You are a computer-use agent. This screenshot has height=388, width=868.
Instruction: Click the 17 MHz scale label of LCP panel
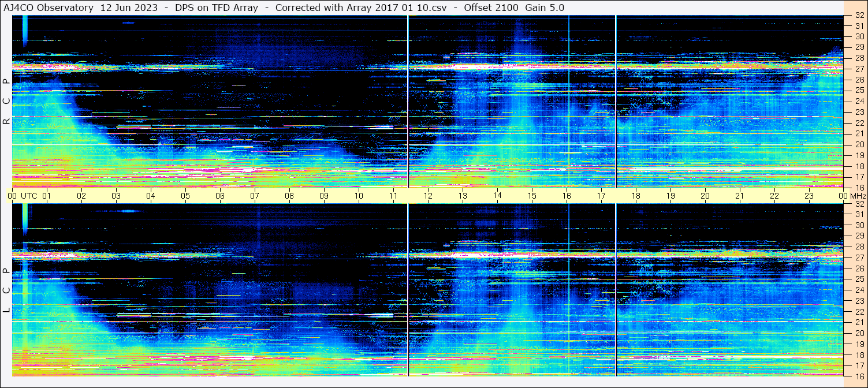tap(859, 365)
